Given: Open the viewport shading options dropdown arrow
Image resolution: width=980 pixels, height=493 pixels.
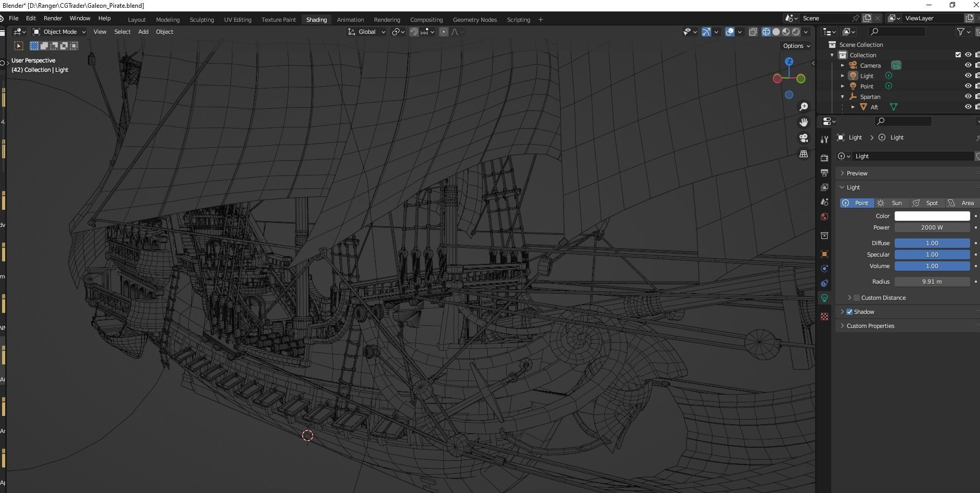Looking at the screenshot, I should pos(806,32).
